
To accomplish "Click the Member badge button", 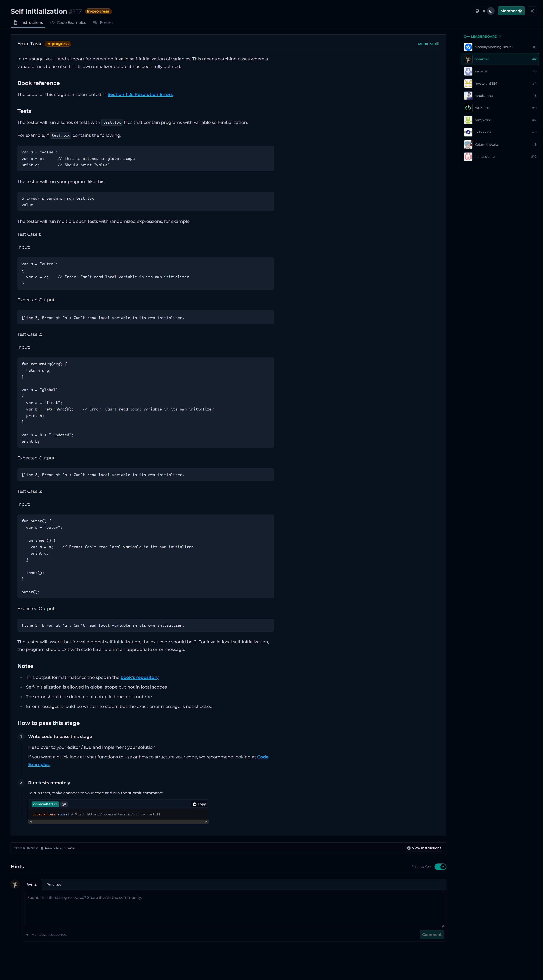I will pyautogui.click(x=511, y=11).
